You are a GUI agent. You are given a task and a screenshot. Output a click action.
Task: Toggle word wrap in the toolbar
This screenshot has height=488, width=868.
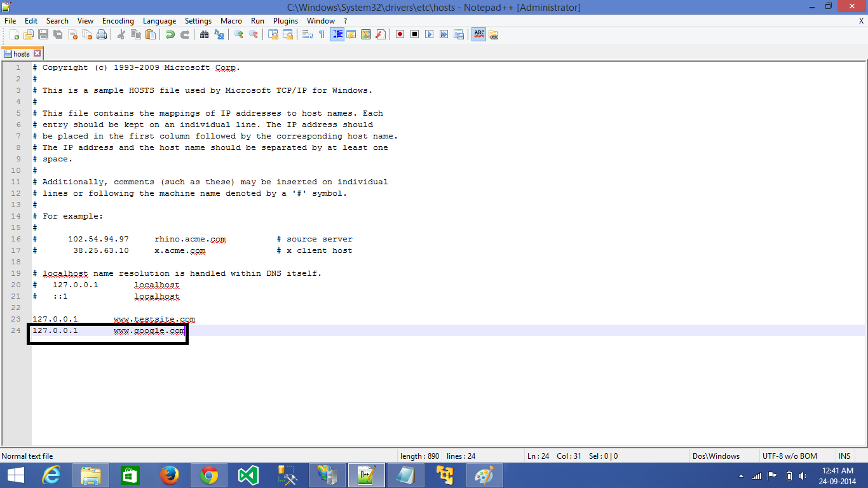[x=307, y=34]
